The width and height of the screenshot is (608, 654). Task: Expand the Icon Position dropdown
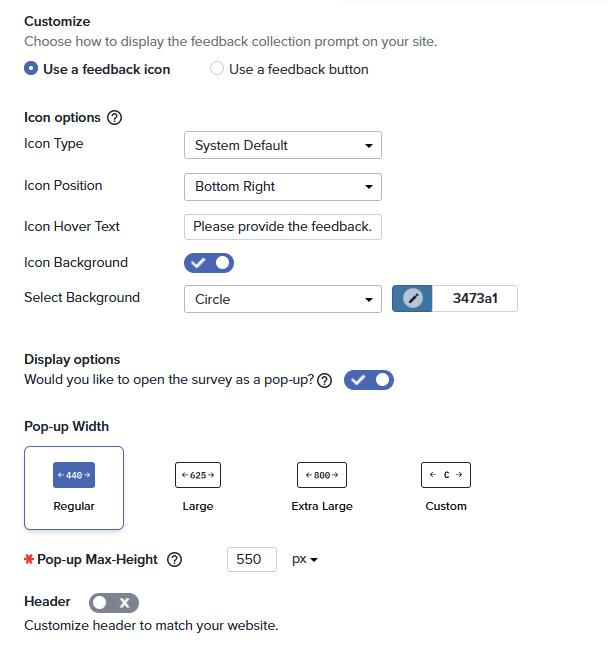click(283, 186)
